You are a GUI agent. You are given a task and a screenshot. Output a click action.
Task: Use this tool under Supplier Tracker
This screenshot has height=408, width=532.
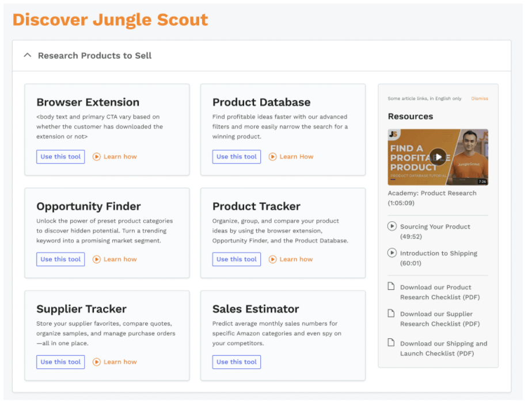click(60, 362)
